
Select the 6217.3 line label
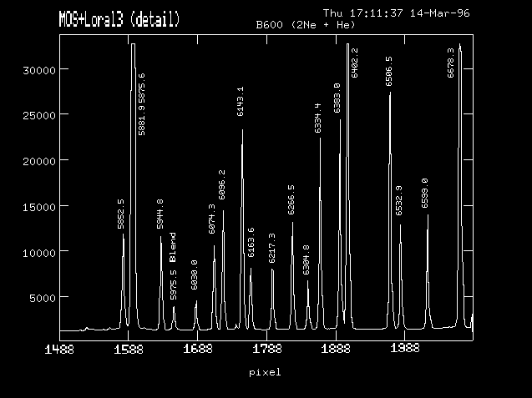pos(272,249)
